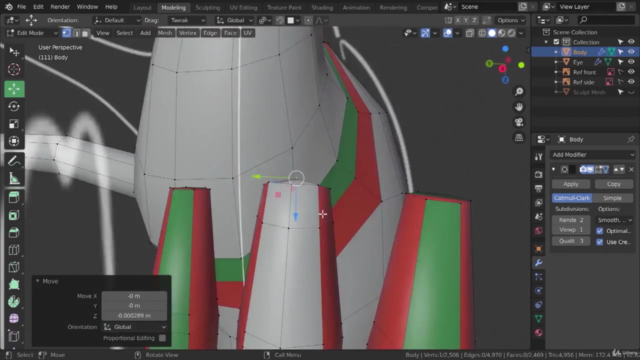The image size is (640, 360).
Task: Select the 3D Cursor tool
Action: 14,69
